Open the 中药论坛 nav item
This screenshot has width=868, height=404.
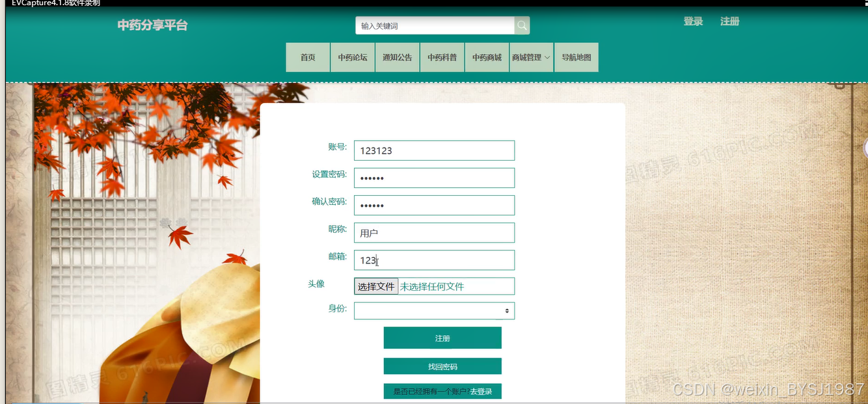click(353, 57)
